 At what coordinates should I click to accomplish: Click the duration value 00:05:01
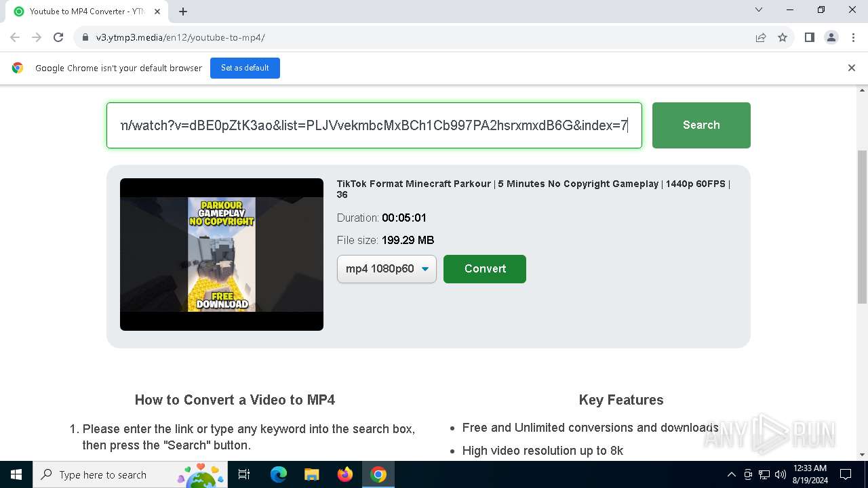pos(404,218)
